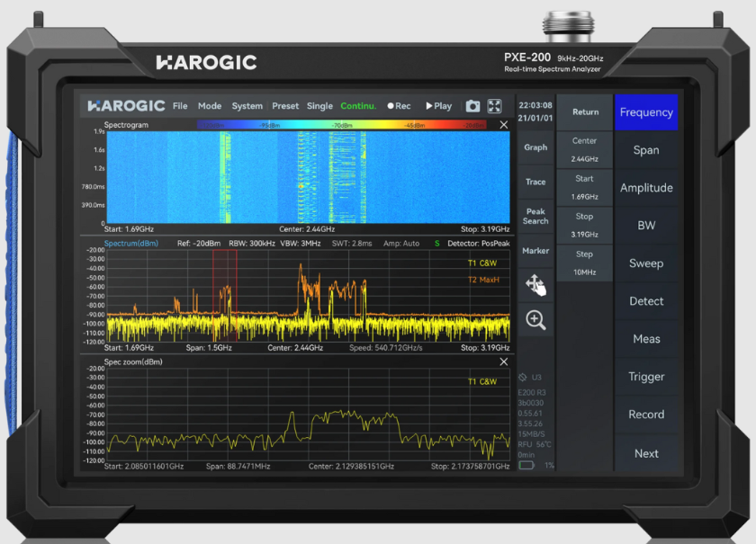Viewport: 756px width, 544px height.
Task: Click the fullscreen expand icon
Action: [x=495, y=106]
